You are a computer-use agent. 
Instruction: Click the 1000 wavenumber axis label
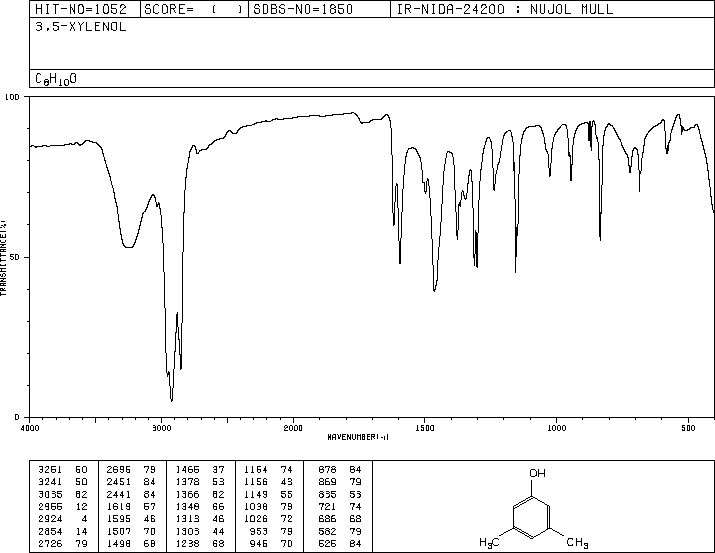pos(556,428)
